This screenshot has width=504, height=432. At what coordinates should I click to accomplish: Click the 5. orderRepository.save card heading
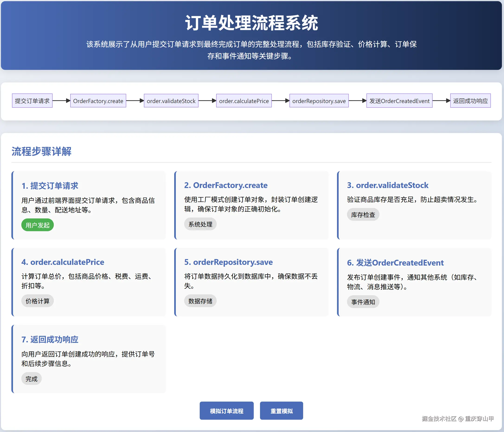(228, 262)
